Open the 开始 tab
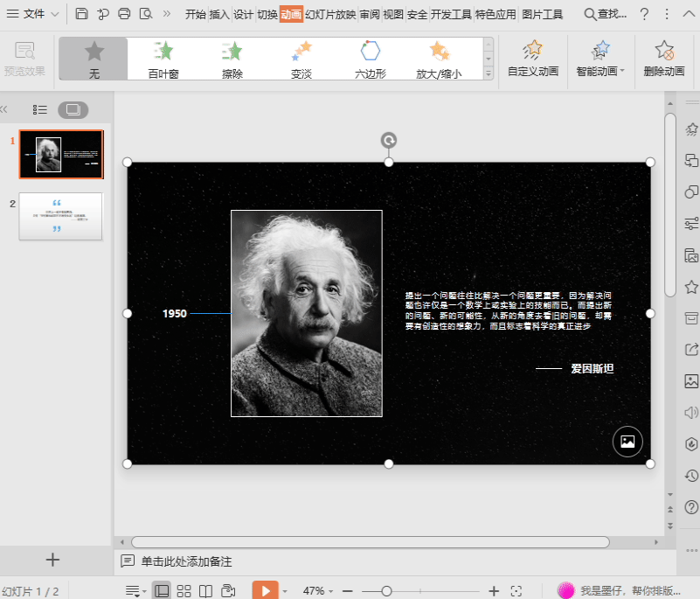This screenshot has width=700, height=599. click(196, 14)
